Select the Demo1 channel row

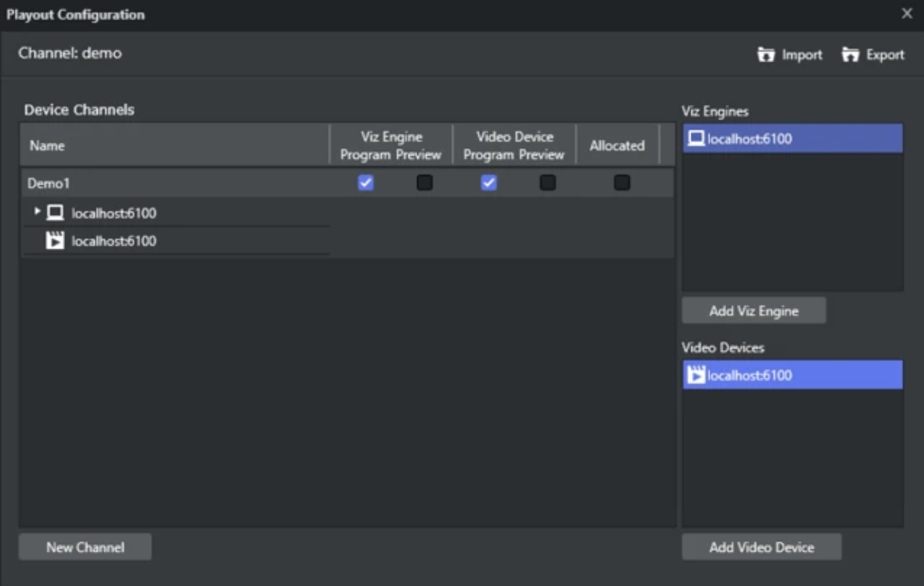point(346,183)
